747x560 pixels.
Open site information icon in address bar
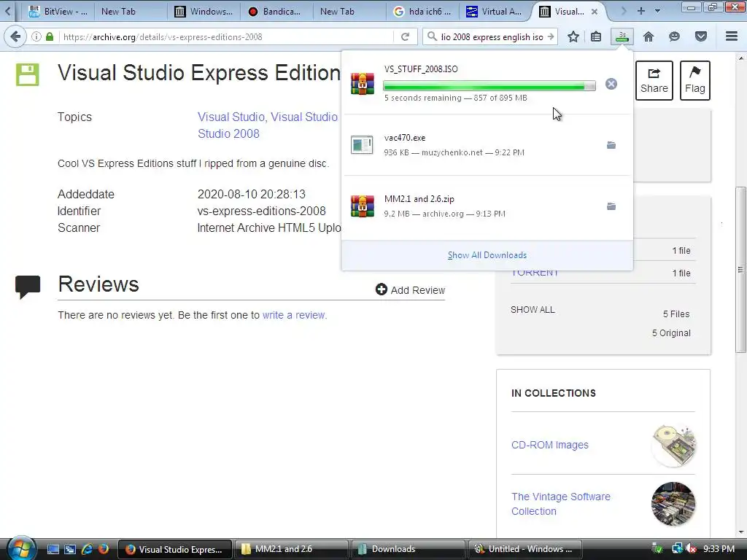tap(36, 36)
